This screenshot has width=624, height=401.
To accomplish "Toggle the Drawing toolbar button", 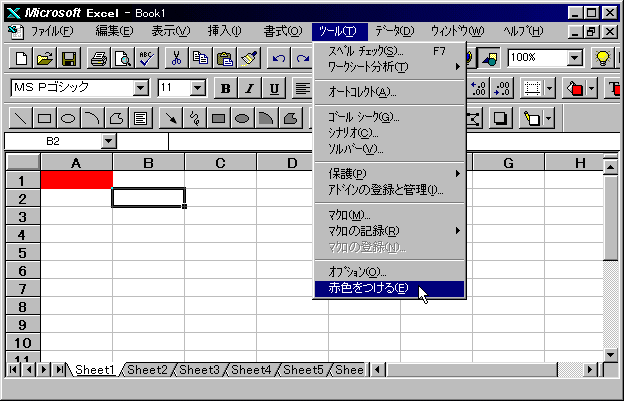I will coord(489,59).
